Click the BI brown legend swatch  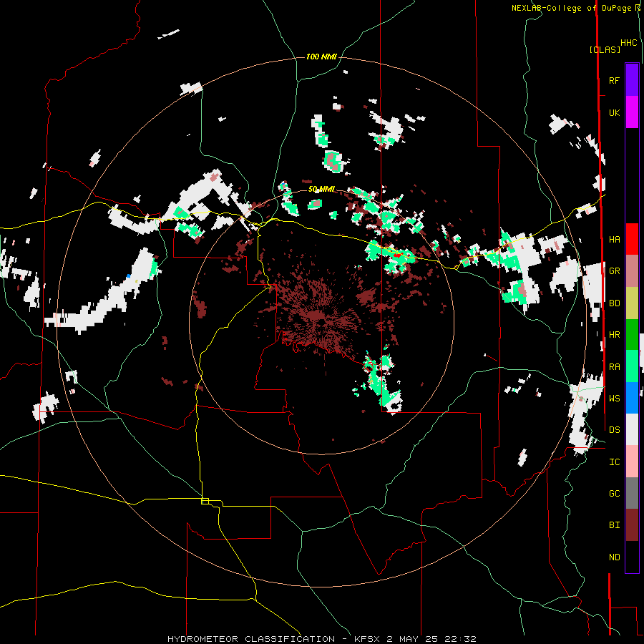pos(632,525)
